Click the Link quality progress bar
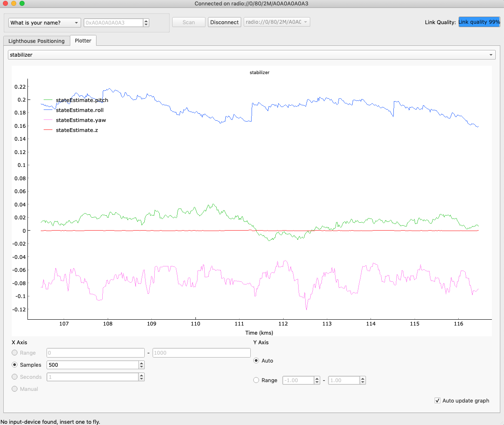 [479, 22]
